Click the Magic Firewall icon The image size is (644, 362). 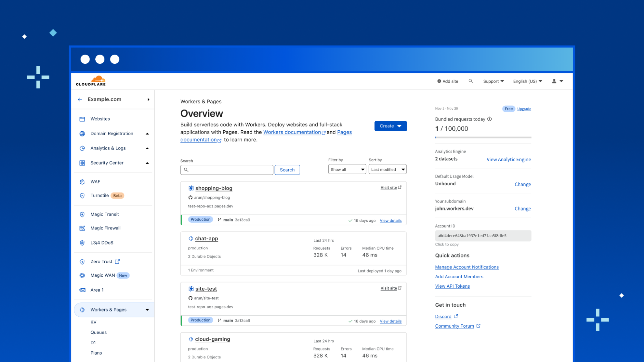[82, 228]
